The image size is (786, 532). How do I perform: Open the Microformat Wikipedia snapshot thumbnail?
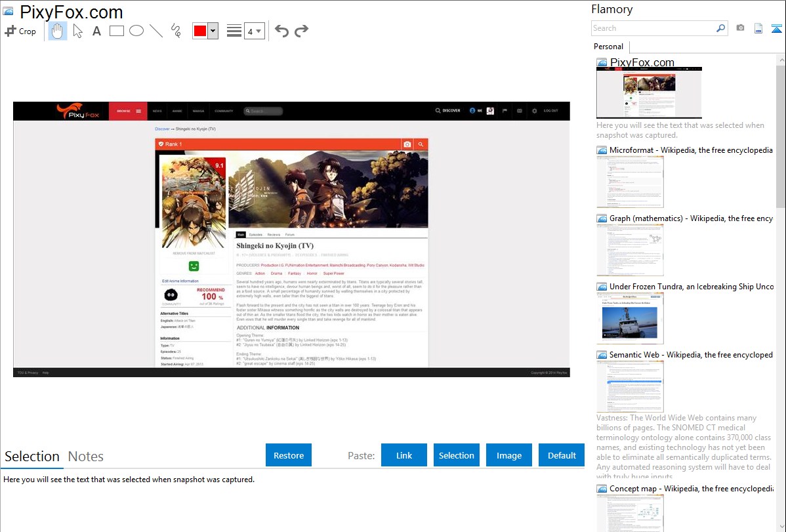[630, 182]
